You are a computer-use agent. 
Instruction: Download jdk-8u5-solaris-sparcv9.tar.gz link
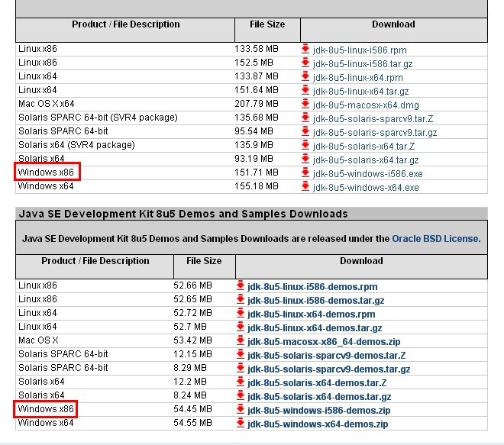(375, 133)
